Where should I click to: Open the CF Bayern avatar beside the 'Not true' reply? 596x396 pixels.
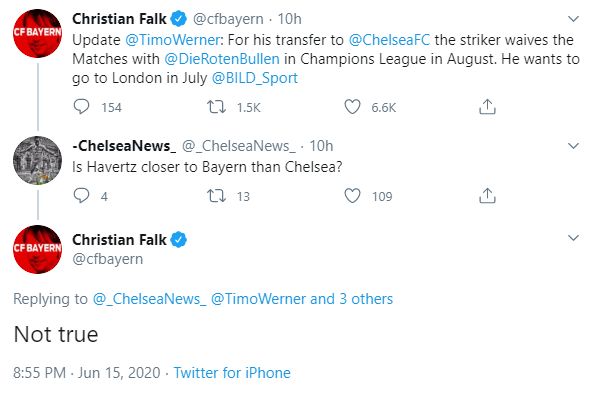tap(37, 249)
